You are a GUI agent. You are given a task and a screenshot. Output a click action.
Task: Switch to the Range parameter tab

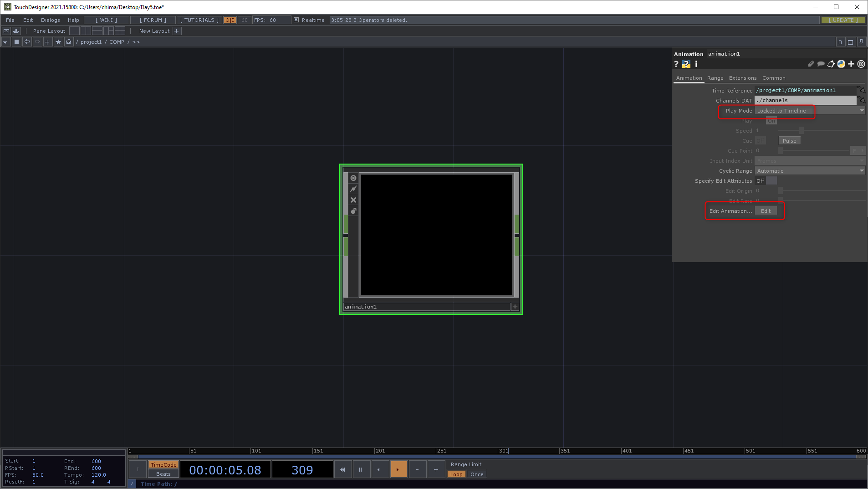click(715, 78)
